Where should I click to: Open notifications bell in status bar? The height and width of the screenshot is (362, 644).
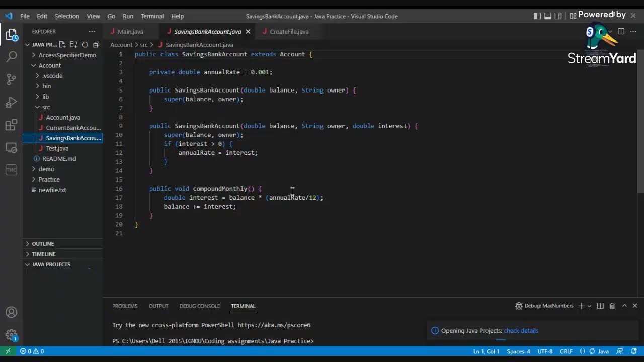coord(634,351)
